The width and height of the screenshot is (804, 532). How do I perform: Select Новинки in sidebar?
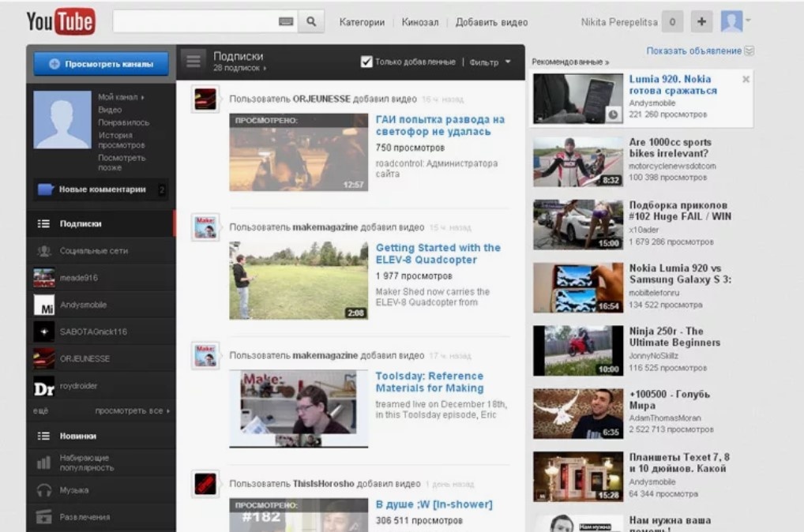pos(101,436)
